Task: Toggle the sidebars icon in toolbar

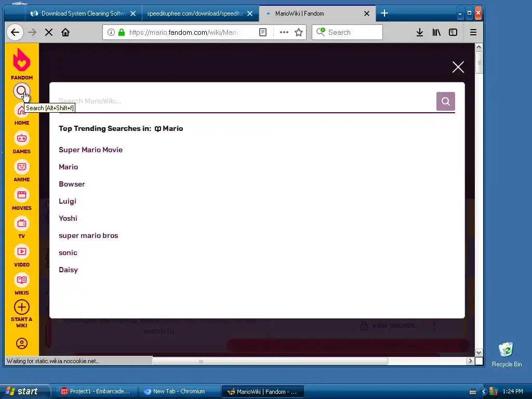Action: point(453,32)
